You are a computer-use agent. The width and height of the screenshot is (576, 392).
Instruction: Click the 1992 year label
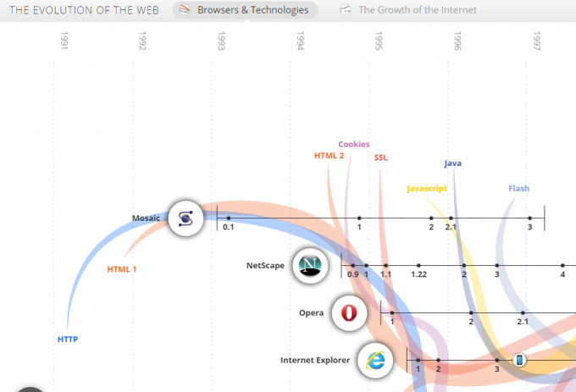(x=143, y=41)
